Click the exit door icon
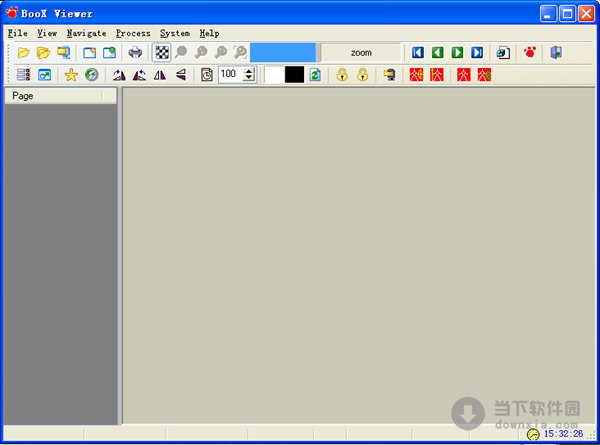Image resolution: width=600 pixels, height=445 pixels. click(x=556, y=53)
